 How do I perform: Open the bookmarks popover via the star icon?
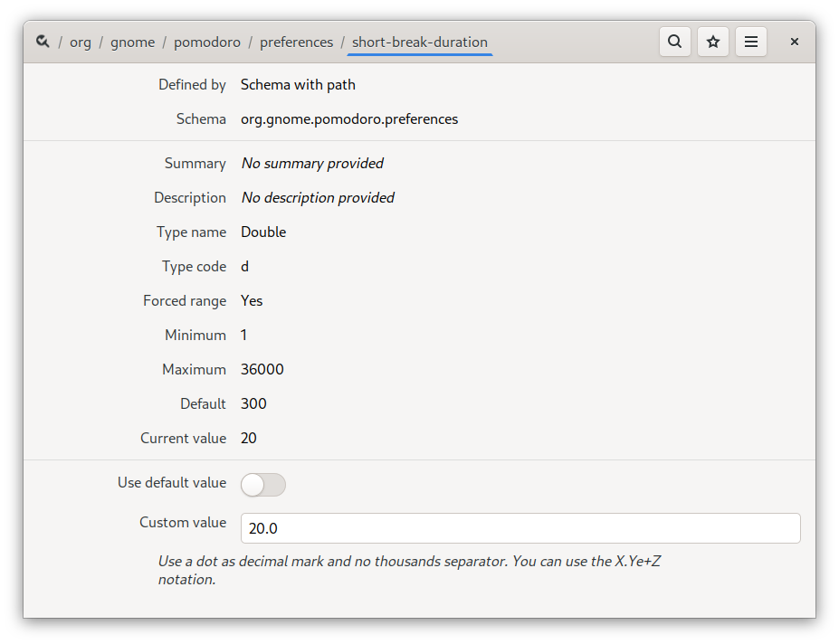pos(712,42)
